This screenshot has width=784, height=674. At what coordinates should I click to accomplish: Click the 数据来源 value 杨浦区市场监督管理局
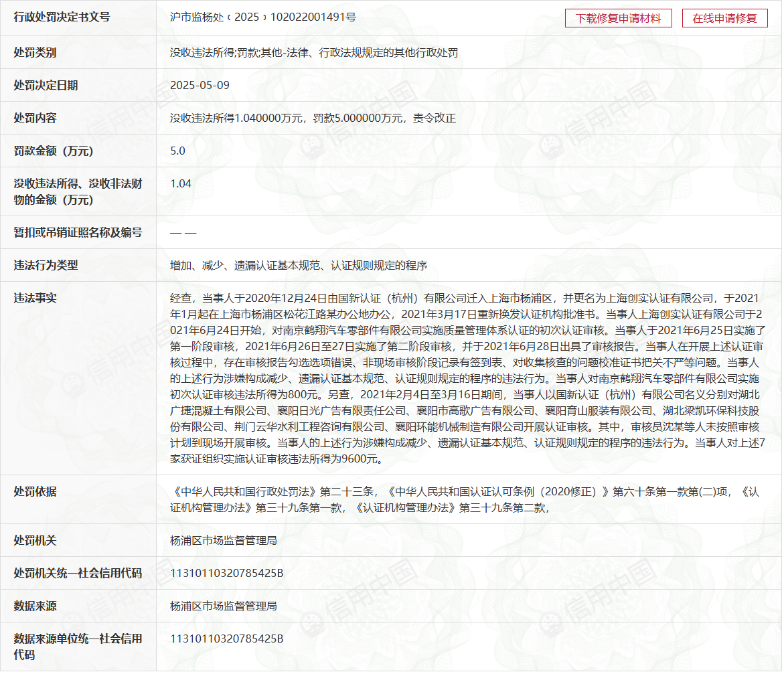[224, 606]
